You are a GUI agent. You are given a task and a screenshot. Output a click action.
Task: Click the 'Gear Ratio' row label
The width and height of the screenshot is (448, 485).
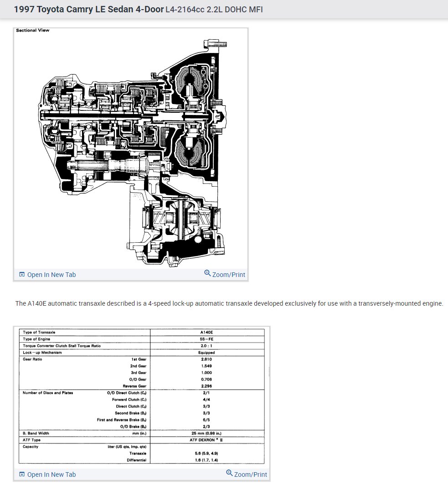tap(32, 360)
